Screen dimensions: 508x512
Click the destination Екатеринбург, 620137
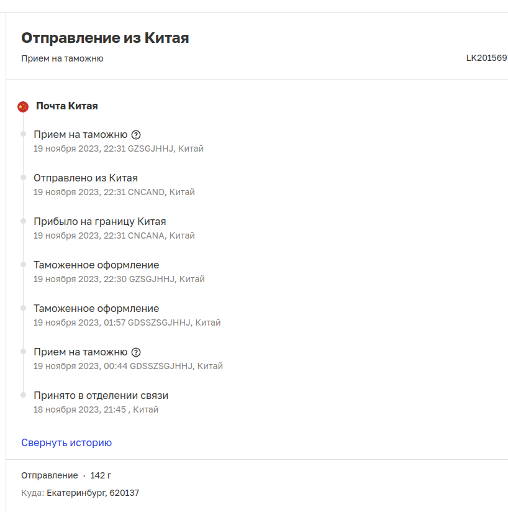tap(93, 493)
